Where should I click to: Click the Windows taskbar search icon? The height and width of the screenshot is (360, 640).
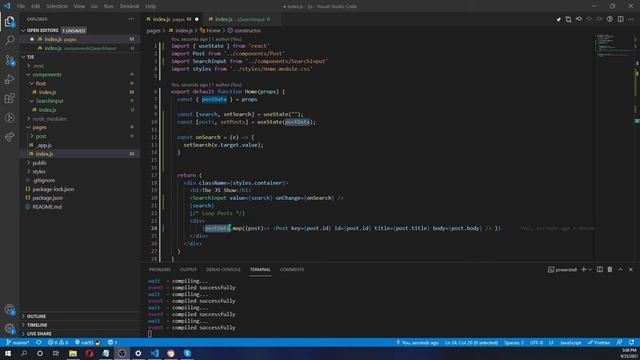click(x=24, y=353)
